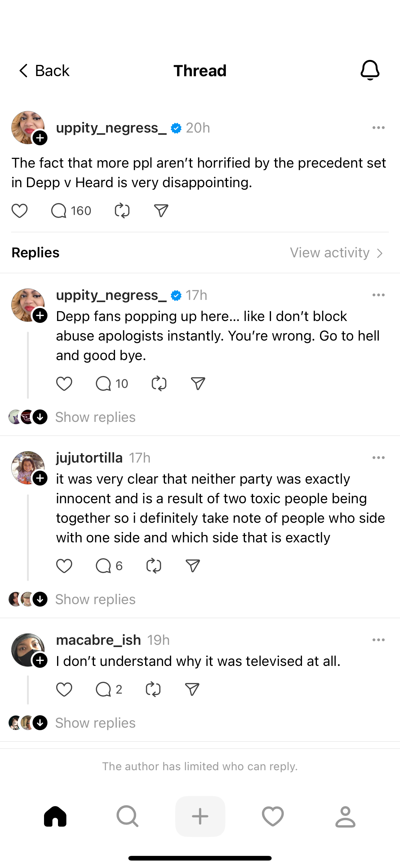400x868 pixels.
Task: Share the main post via send icon
Action: tap(161, 211)
